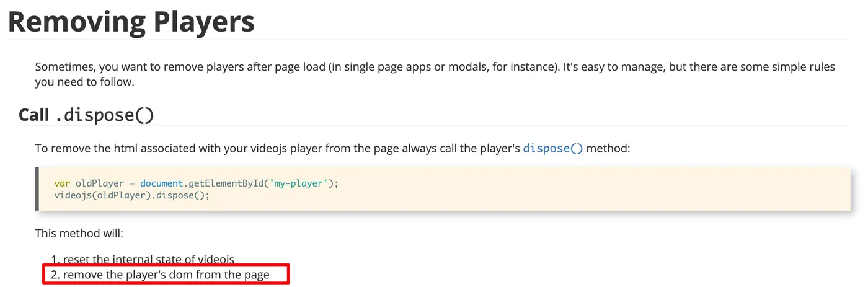Click the "Call .dispose()" section heading
Screen dimensions: 868x287
(86, 115)
